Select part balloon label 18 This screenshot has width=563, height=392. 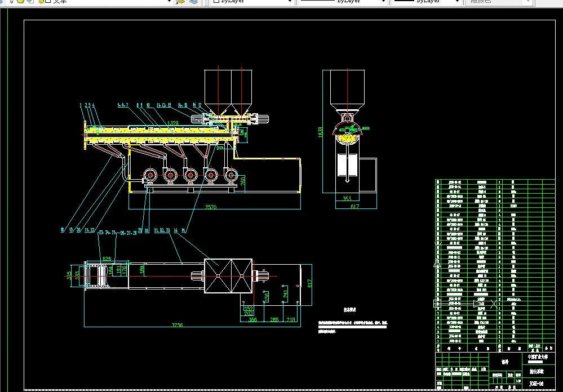63,230
